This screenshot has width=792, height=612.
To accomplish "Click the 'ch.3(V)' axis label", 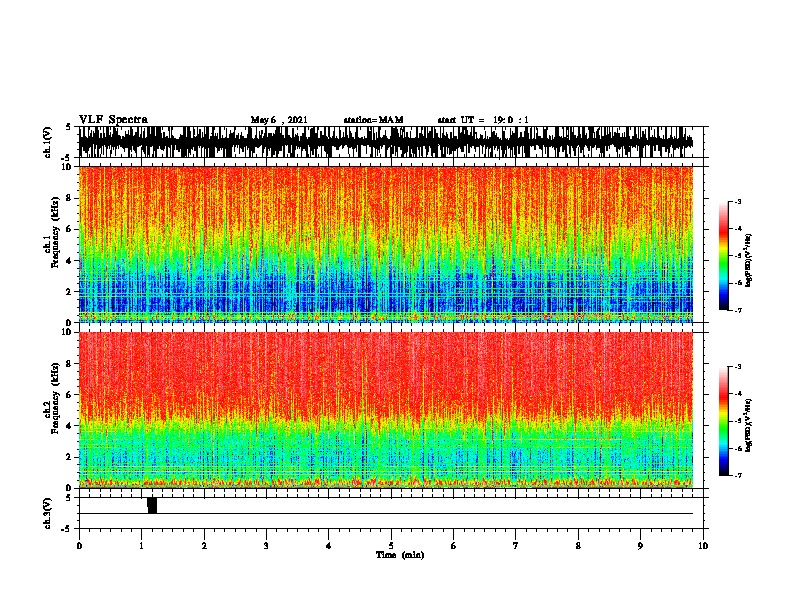I will [48, 513].
